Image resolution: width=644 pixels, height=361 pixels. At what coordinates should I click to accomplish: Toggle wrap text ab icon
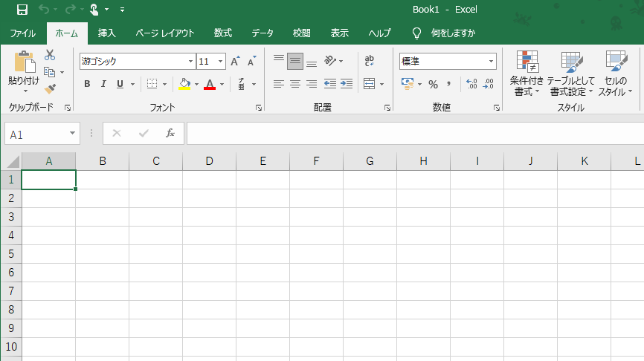click(x=370, y=61)
